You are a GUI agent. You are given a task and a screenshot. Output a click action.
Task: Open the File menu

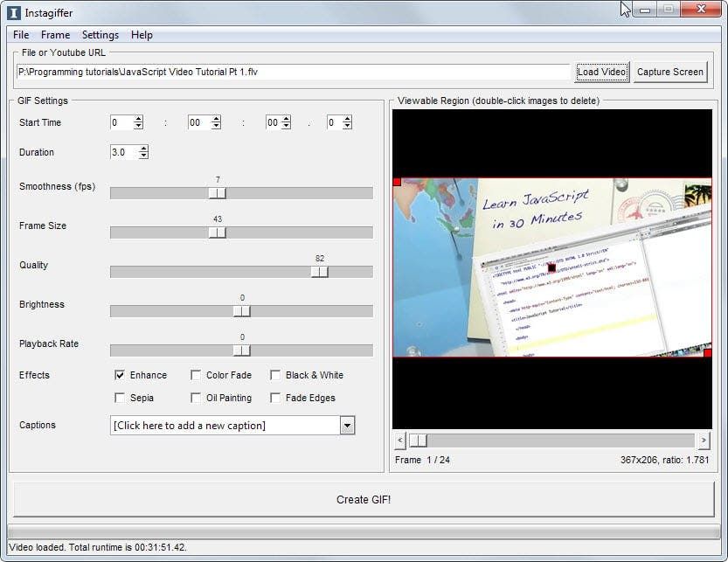point(21,35)
